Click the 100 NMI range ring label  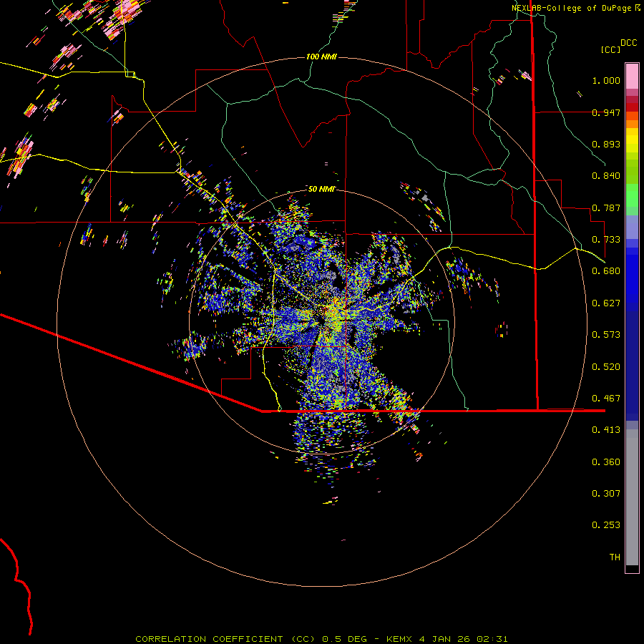click(321, 57)
